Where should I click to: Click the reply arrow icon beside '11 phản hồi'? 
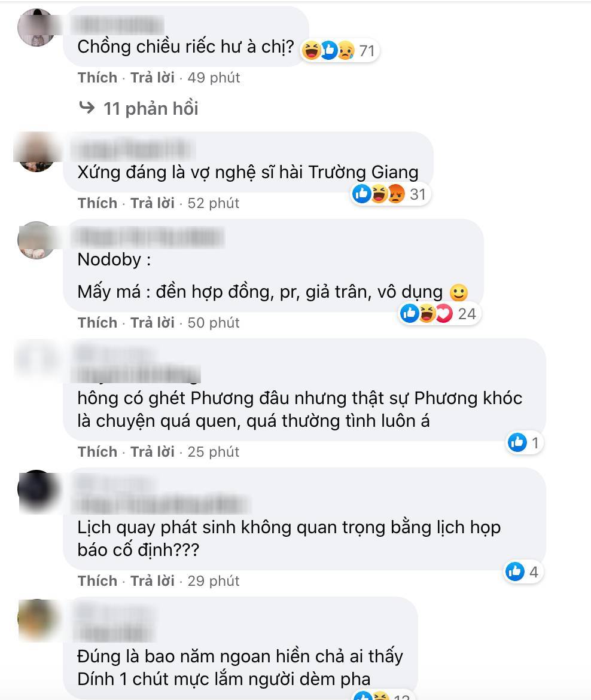87,108
